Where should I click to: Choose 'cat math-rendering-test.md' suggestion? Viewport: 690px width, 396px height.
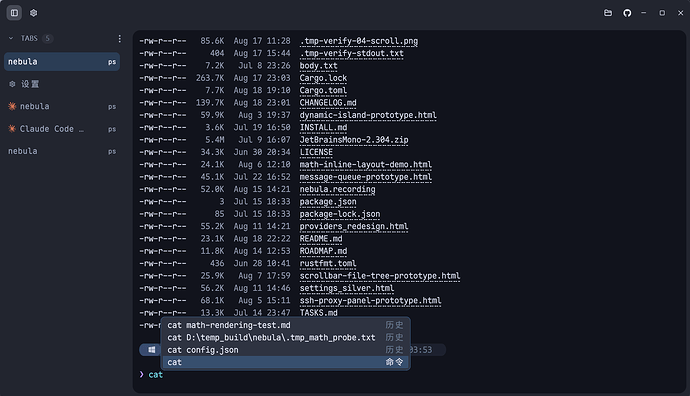286,325
